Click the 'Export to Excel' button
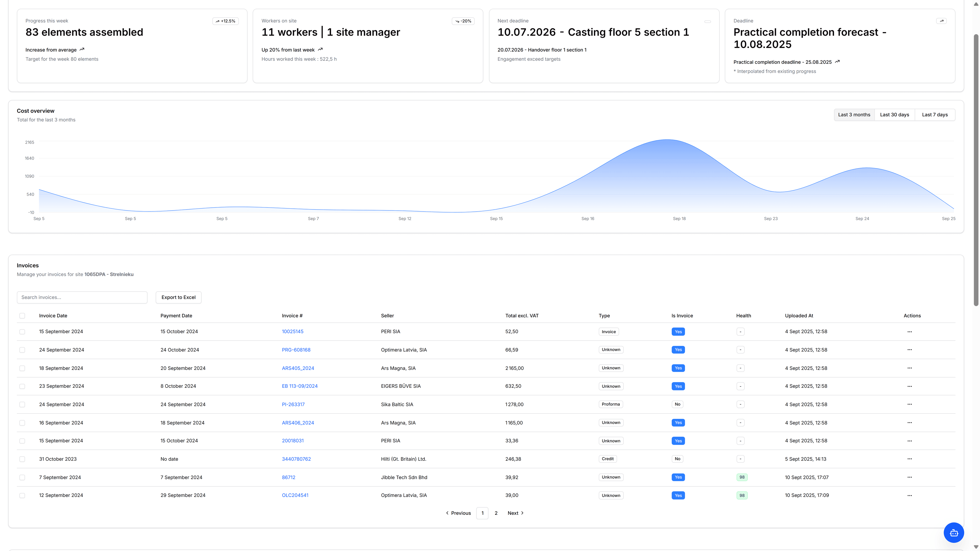Viewport: 980px width, 551px height. pyautogui.click(x=178, y=297)
